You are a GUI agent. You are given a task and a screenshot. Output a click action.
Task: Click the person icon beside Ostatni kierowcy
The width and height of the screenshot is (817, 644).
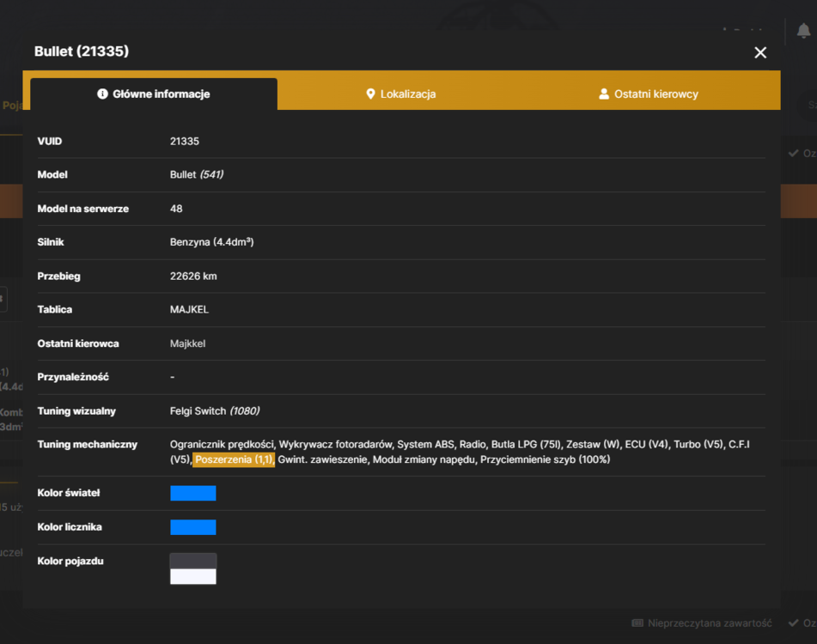click(604, 94)
